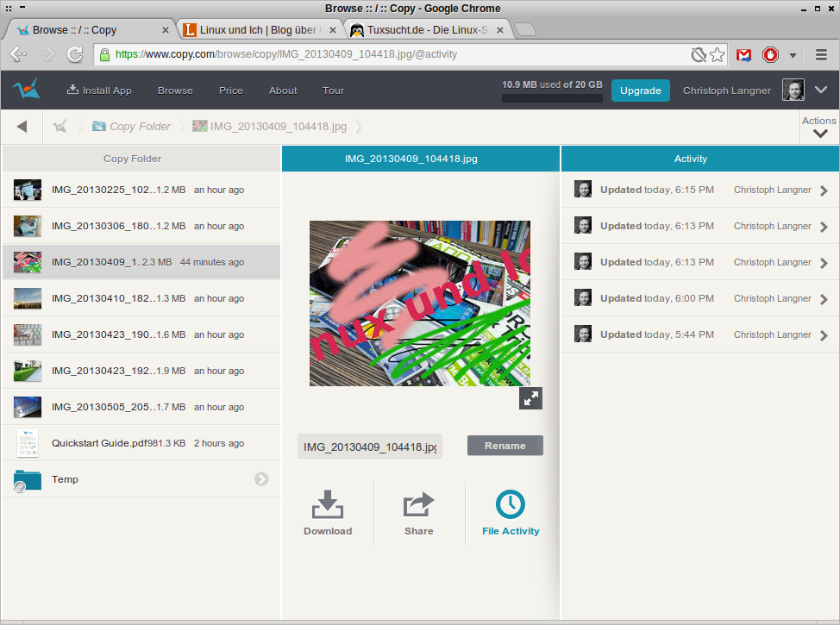Reload the page in Chrome
The height and width of the screenshot is (625, 840).
(x=75, y=54)
